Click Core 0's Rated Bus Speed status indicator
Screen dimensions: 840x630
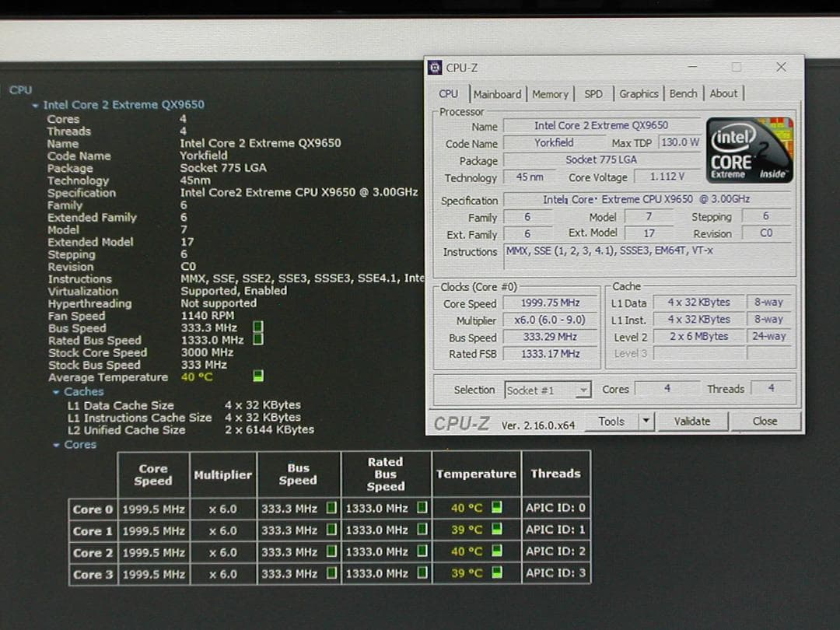tap(422, 508)
